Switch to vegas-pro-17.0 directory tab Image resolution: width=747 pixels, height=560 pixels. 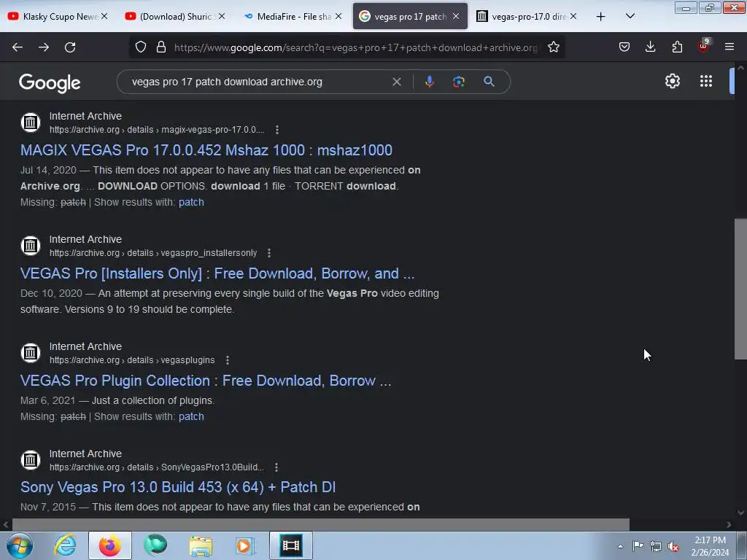527,16
